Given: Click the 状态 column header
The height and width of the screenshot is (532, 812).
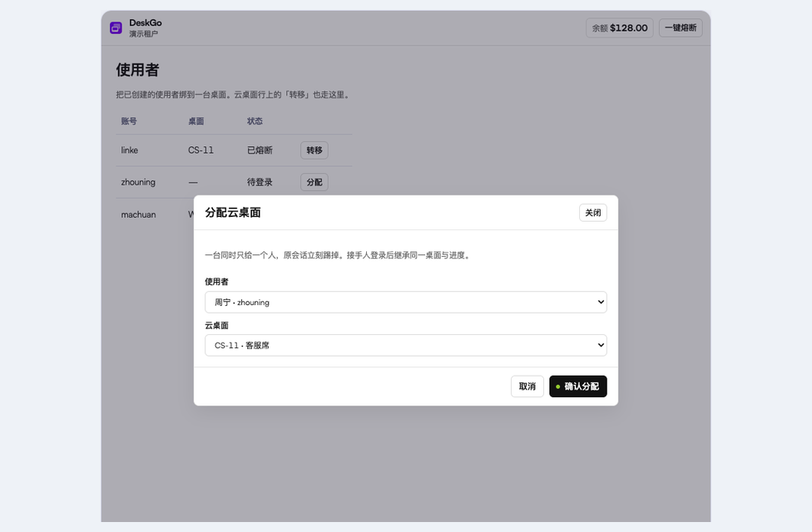Looking at the screenshot, I should click(x=255, y=121).
